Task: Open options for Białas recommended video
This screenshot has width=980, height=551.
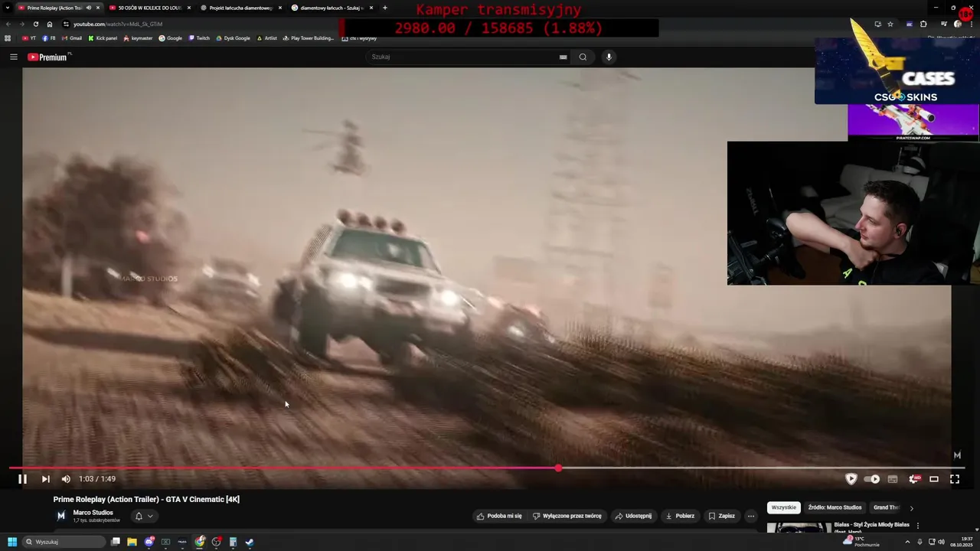Action: point(918,526)
